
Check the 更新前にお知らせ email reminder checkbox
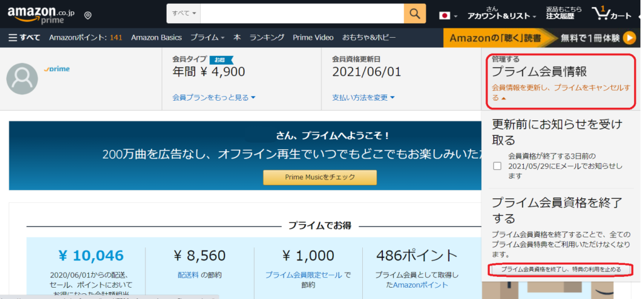[x=497, y=166]
